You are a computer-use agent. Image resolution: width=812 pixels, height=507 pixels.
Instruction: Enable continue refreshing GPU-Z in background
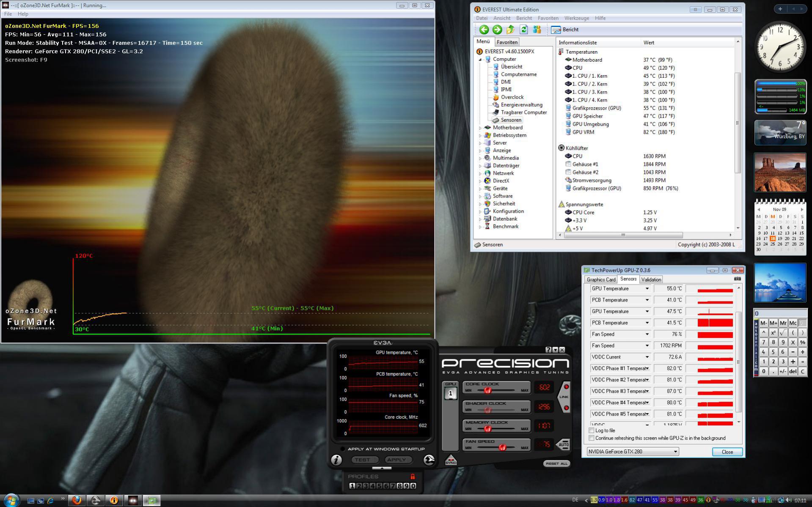tap(592, 438)
